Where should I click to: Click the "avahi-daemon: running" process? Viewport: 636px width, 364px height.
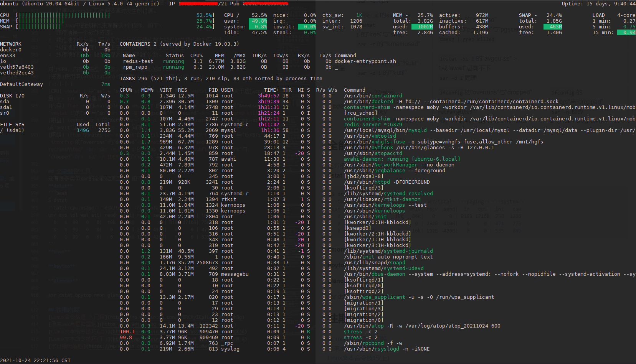(x=402, y=159)
